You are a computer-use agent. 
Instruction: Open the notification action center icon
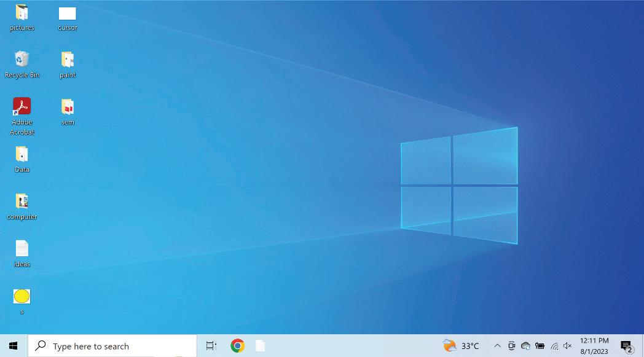click(x=626, y=347)
